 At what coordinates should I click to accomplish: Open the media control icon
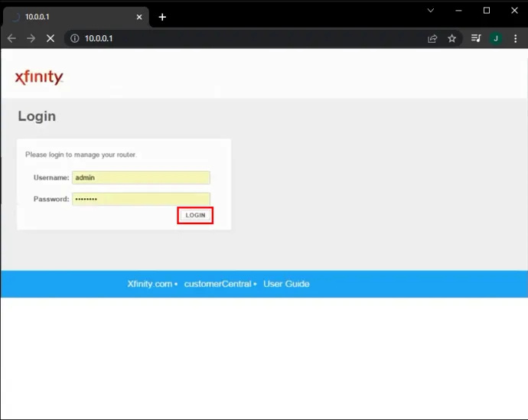click(476, 38)
